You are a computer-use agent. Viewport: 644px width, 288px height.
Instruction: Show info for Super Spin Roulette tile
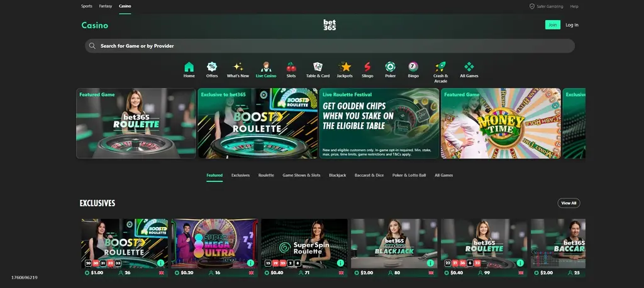(340, 263)
